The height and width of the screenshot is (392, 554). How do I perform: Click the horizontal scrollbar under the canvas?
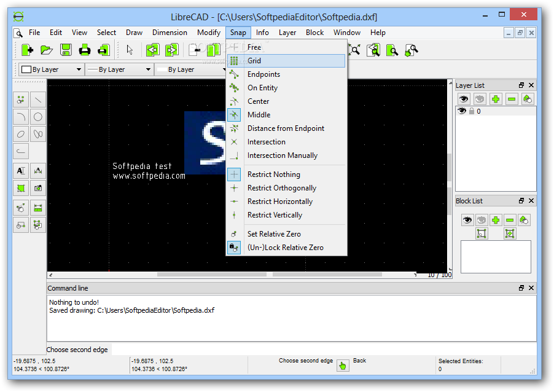(x=233, y=275)
